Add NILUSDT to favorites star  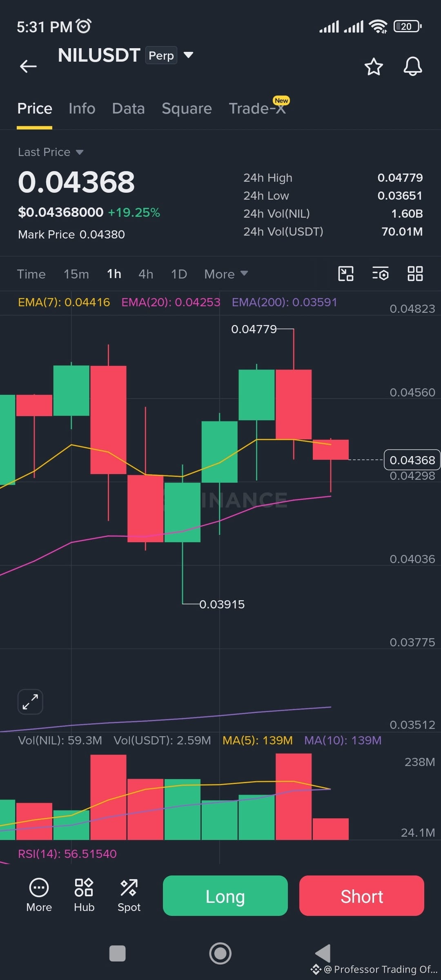[374, 67]
